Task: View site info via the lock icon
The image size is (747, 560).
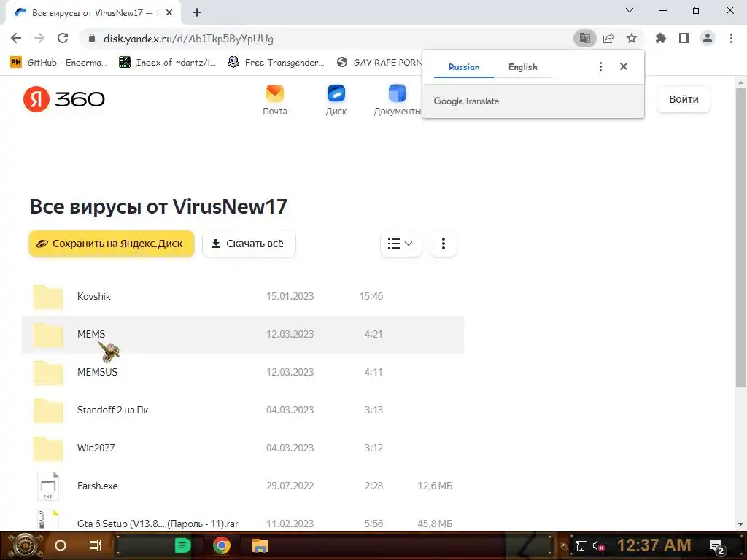Action: 92,38
